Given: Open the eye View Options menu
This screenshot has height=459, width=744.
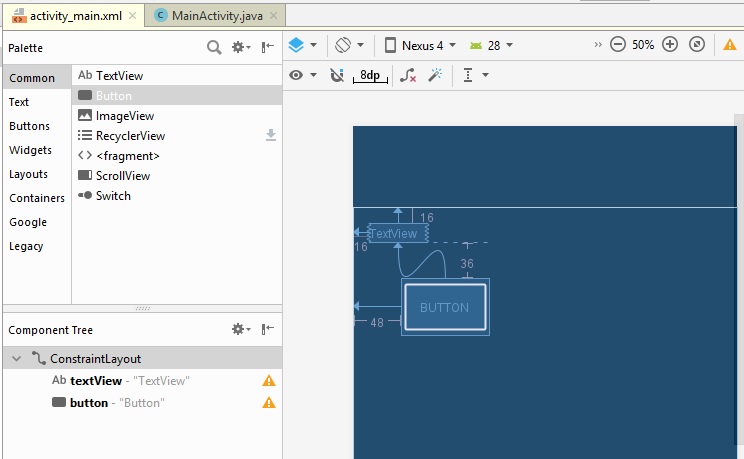Looking at the screenshot, I should tap(302, 75).
